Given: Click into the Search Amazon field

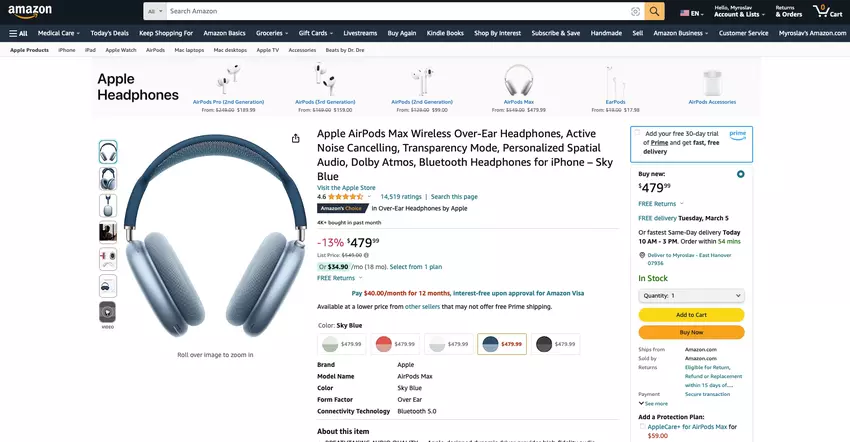Looking at the screenshot, I should [x=398, y=11].
